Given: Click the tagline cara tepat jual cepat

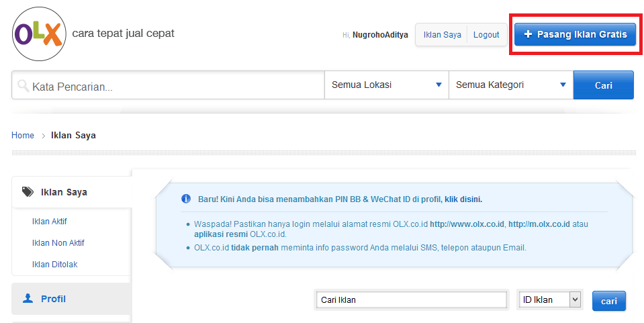Looking at the screenshot, I should coord(123,34).
